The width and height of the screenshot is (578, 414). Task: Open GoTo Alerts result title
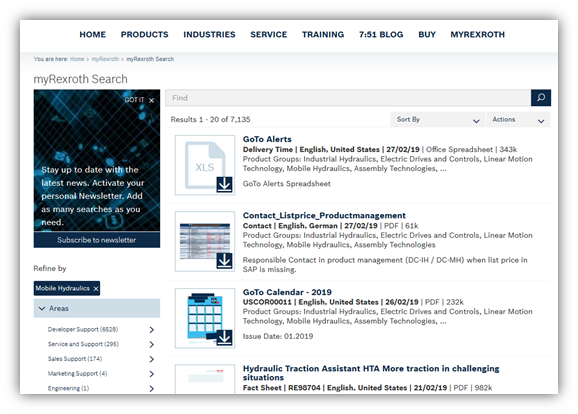[267, 139]
